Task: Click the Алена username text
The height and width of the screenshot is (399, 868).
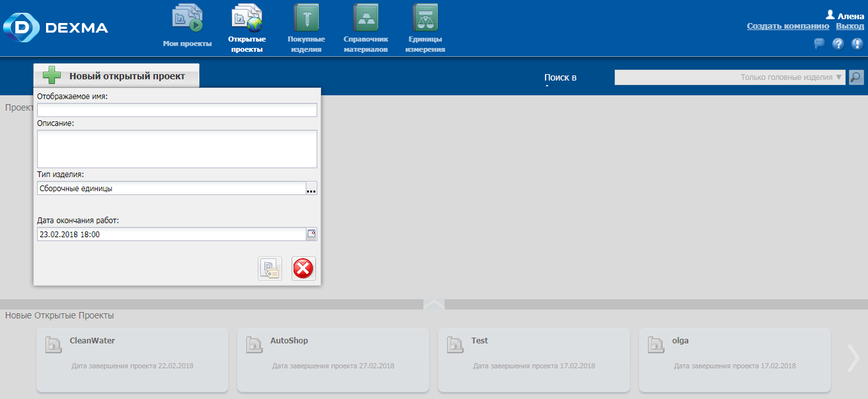Action: coord(851,16)
